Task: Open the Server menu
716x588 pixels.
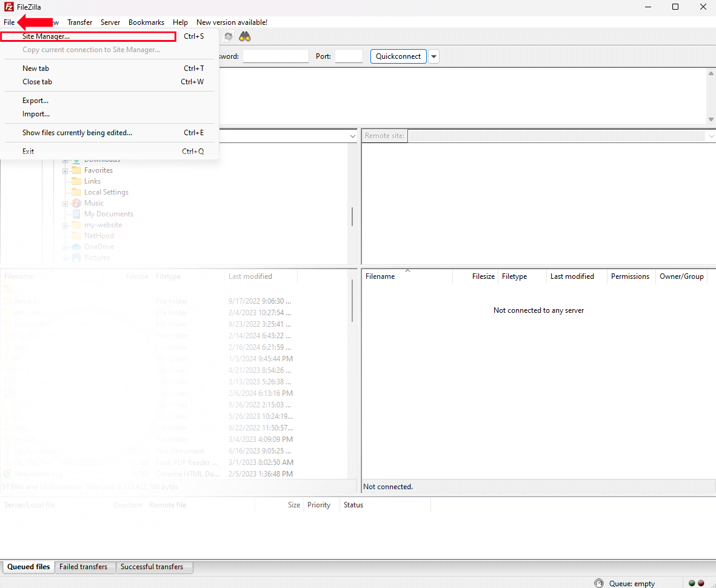Action: (x=110, y=22)
